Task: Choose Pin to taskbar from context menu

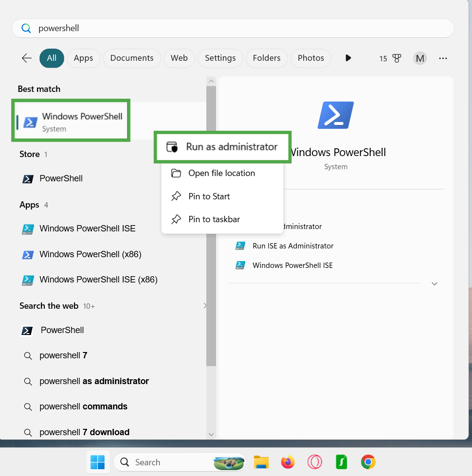Action: pos(222,219)
